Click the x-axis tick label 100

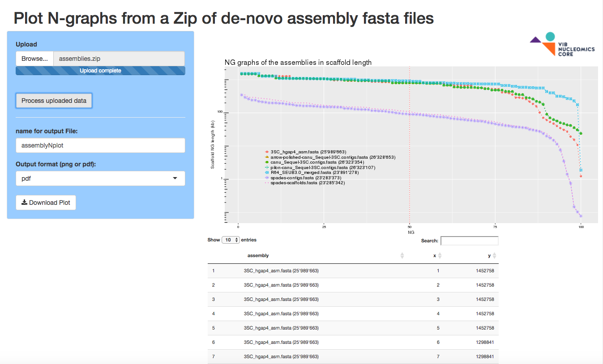pos(581,227)
